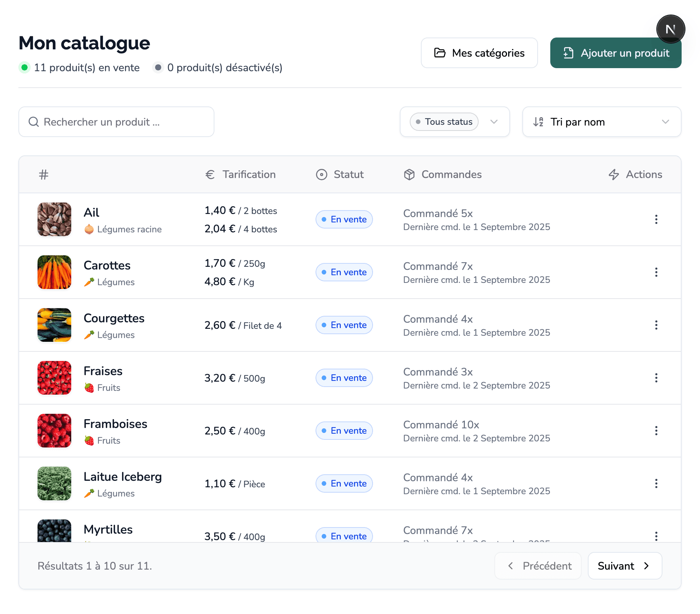The width and height of the screenshot is (700, 614).
Task: Go to next page with Suivant
Action: pyautogui.click(x=625, y=566)
